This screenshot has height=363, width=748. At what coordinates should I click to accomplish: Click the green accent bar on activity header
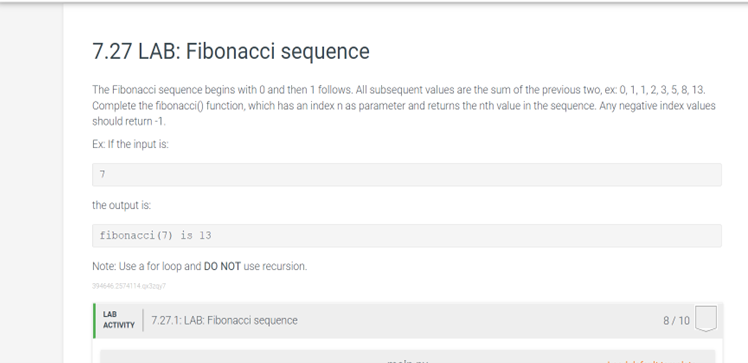click(94, 321)
